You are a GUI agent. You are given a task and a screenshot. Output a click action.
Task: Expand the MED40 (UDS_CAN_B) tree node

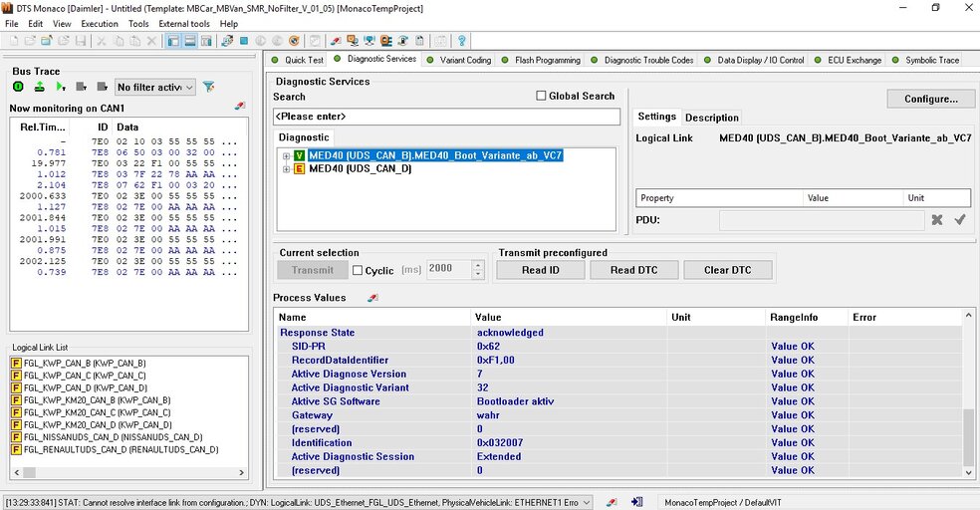pos(286,155)
